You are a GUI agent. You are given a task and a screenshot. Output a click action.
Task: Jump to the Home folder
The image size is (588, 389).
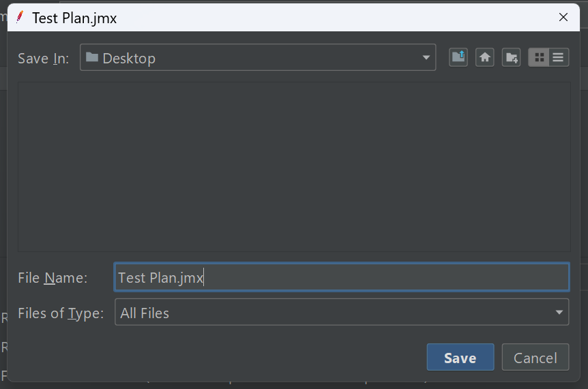click(484, 57)
